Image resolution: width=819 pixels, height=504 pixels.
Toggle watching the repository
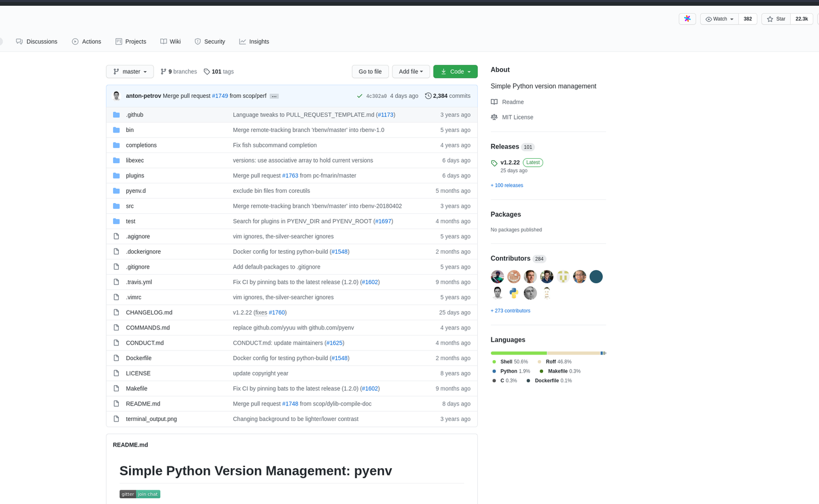[718, 19]
